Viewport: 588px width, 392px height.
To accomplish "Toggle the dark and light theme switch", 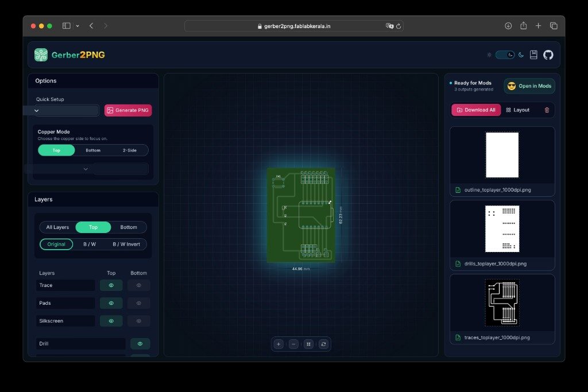I will (505, 55).
